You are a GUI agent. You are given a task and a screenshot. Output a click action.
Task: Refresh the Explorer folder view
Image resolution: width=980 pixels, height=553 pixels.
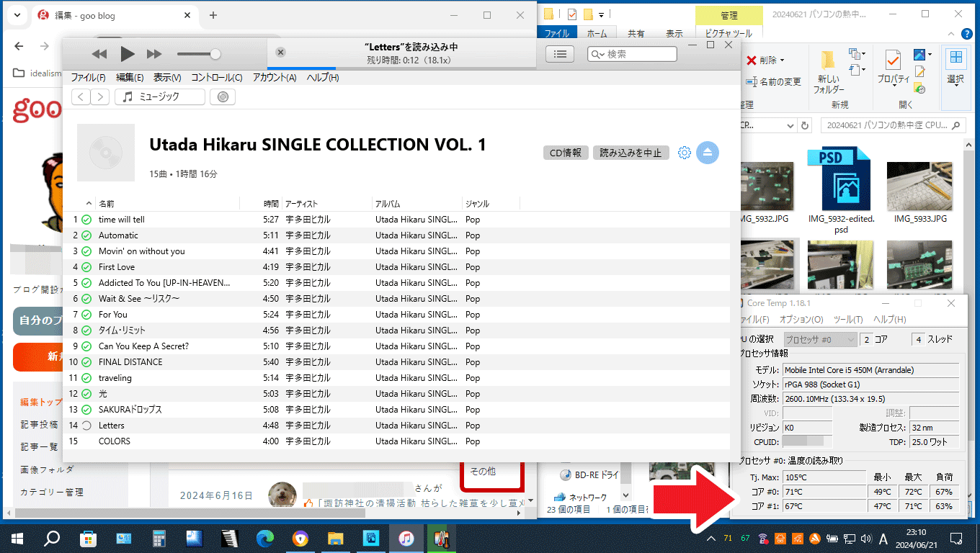pos(804,125)
